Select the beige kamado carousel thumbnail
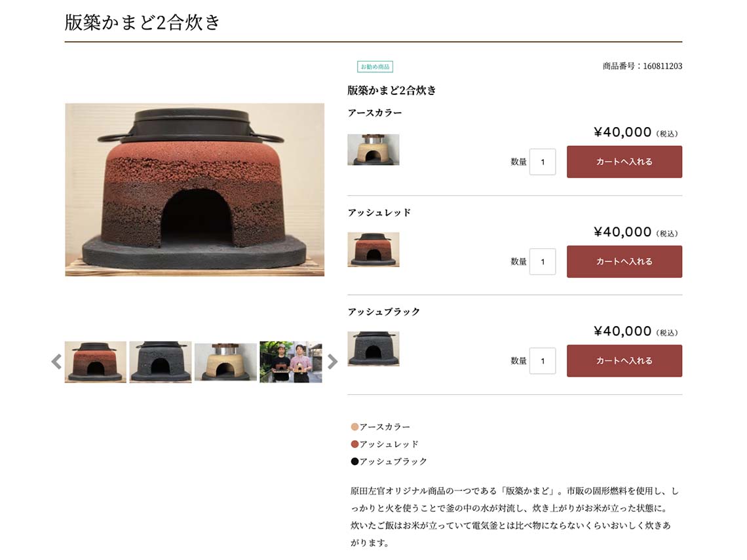 (x=226, y=362)
